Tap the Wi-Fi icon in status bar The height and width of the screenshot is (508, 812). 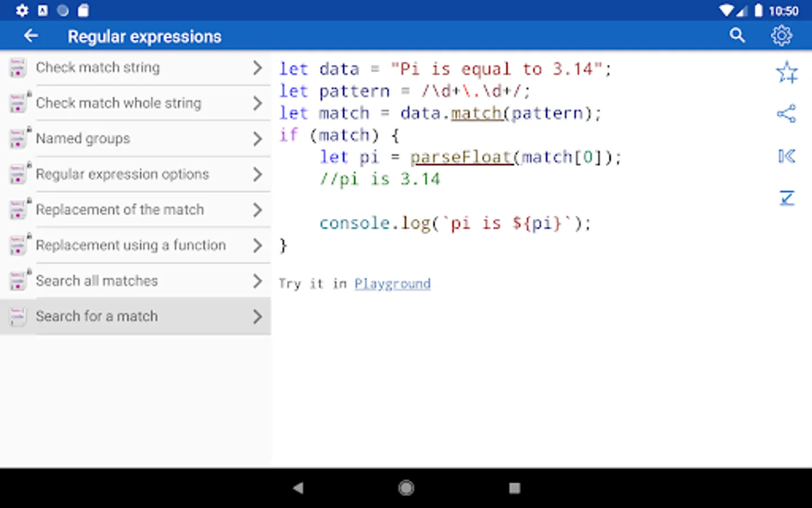(726, 10)
